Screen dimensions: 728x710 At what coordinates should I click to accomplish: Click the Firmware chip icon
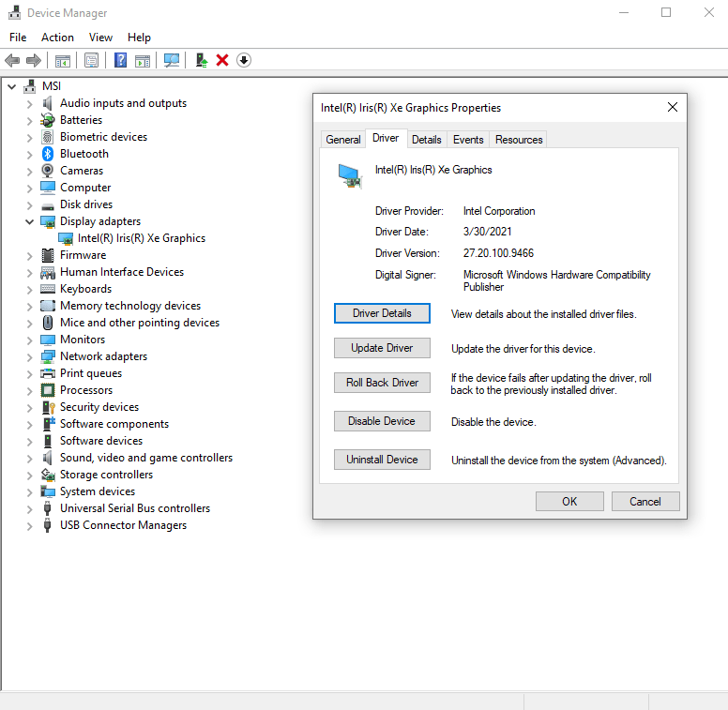[47, 255]
